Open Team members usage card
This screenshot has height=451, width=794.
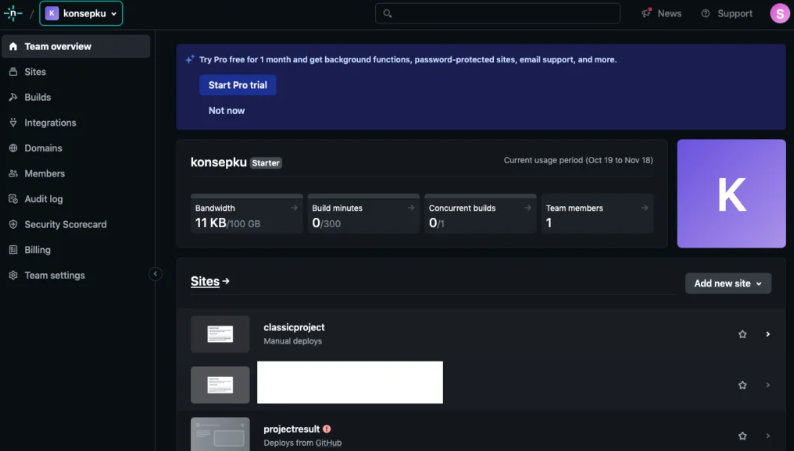point(598,214)
